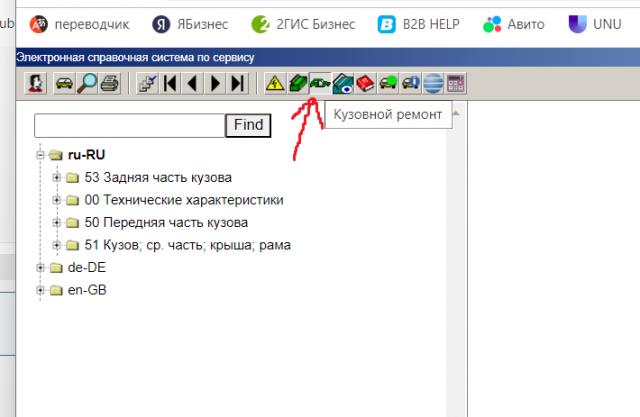Open the blue globe toolbar icon
Viewport: 640px width, 417px height.
pos(433,83)
